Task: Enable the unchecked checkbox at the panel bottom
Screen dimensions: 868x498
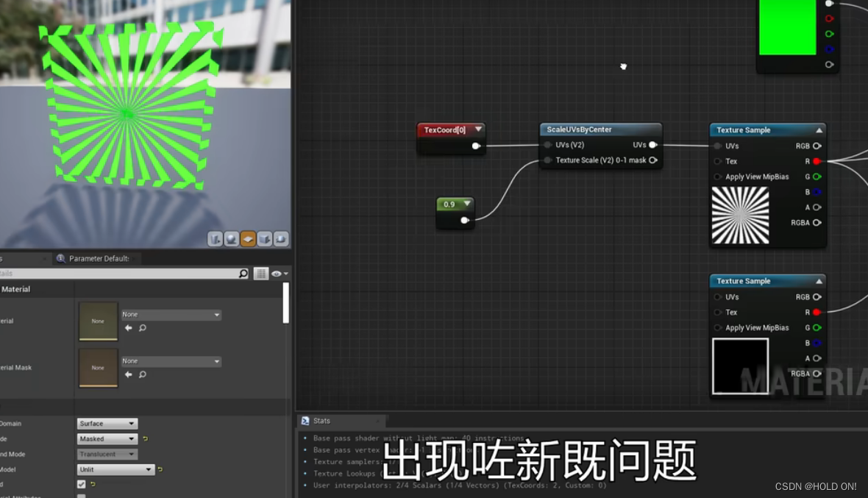Action: coord(81,496)
